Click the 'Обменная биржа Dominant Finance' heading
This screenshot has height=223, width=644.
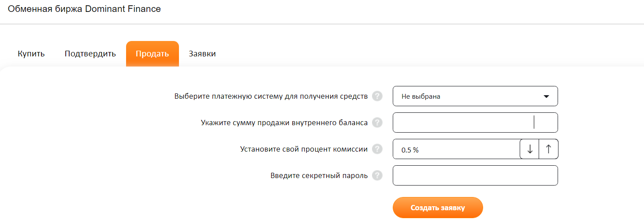pos(84,9)
